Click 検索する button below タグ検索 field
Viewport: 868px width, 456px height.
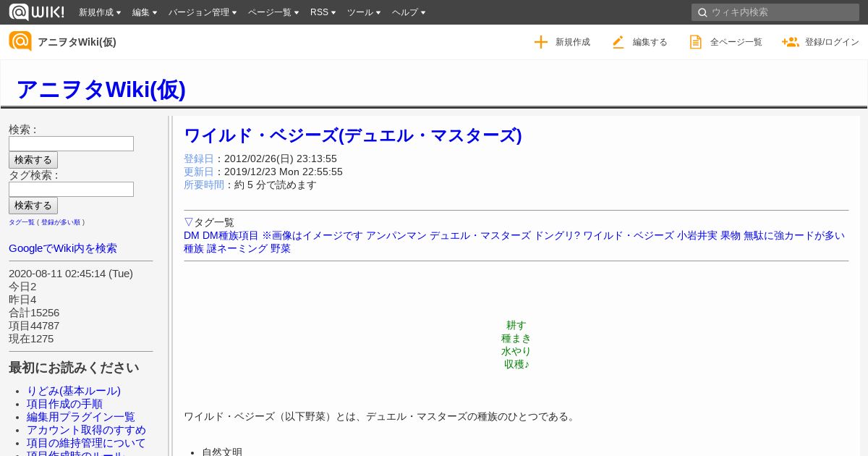33,206
